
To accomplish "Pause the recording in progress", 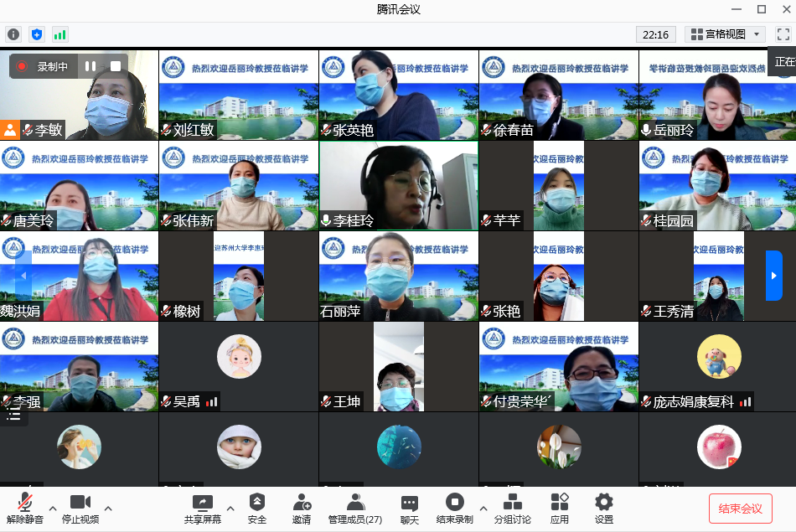I will pos(90,66).
